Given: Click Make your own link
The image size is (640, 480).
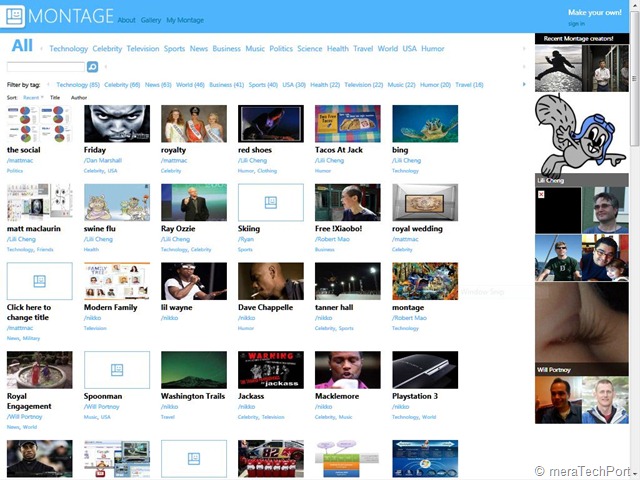Looking at the screenshot, I should 595,12.
